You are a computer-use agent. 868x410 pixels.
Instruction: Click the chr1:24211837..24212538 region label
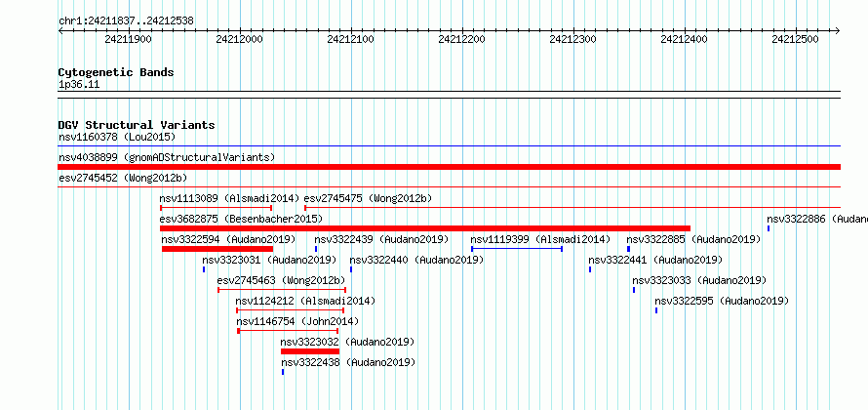tap(126, 21)
